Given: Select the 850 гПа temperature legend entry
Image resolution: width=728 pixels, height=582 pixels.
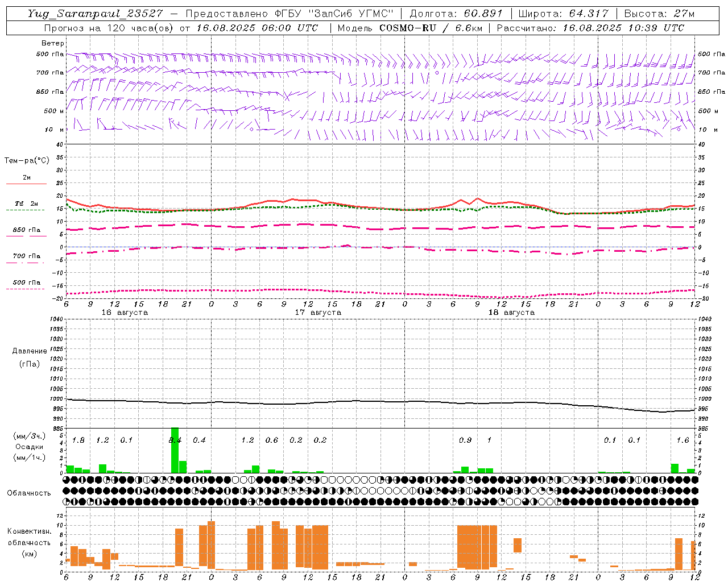Looking at the screenshot, I should click(26, 231).
